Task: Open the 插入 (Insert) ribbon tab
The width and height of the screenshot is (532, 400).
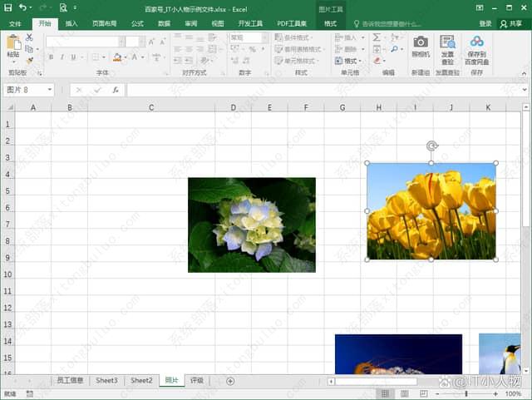Action: tap(71, 24)
